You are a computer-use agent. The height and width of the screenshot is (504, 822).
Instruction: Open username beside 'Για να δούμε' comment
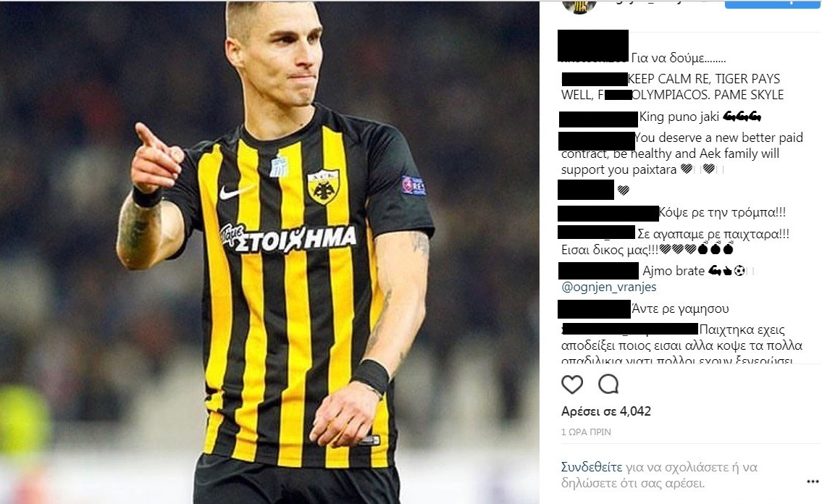click(593, 46)
